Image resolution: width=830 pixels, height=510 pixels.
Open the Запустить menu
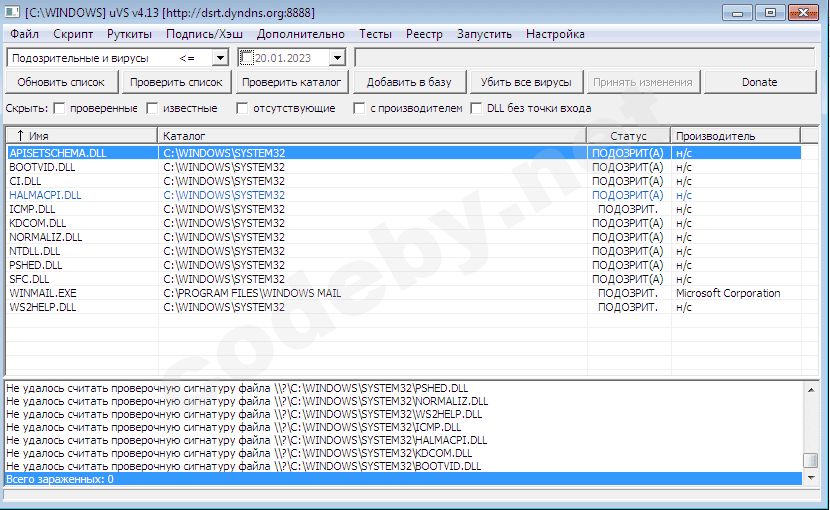[x=484, y=34]
